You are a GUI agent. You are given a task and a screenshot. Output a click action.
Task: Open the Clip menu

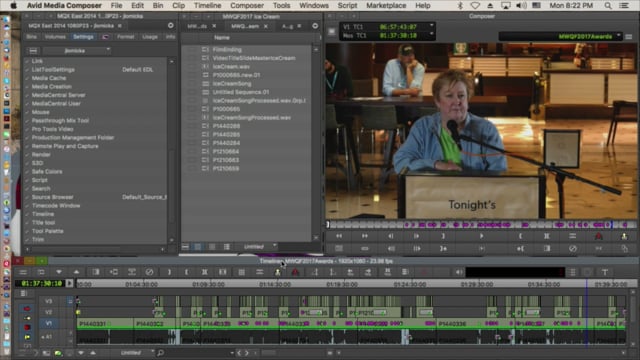pos(178,6)
